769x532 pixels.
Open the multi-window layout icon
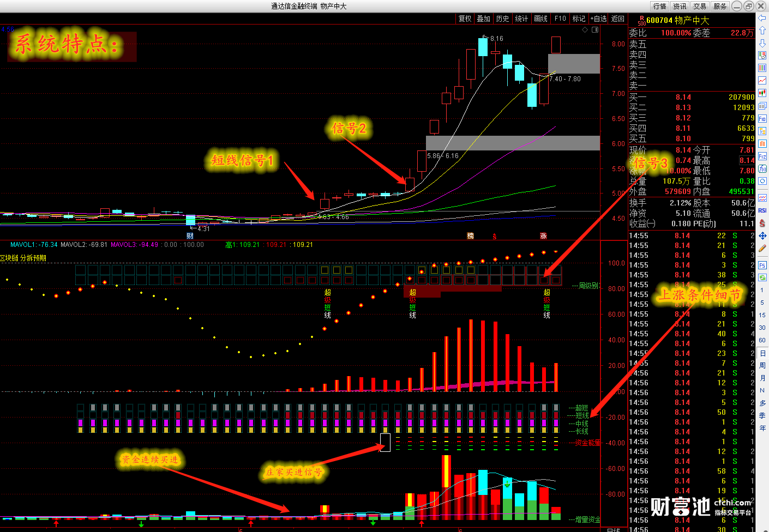coord(762,106)
